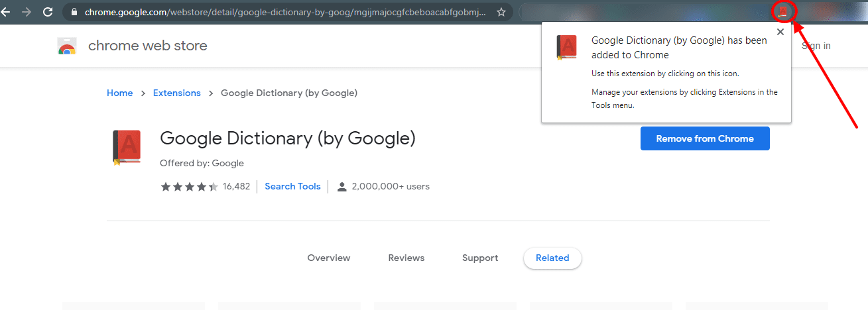Click the dictionary icon inside the popup

pos(566,48)
